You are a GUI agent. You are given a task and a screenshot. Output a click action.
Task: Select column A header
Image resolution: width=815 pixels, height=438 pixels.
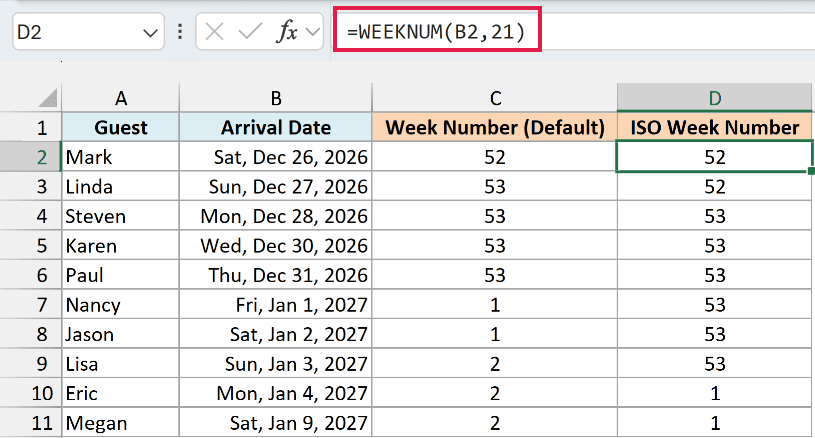click(121, 98)
